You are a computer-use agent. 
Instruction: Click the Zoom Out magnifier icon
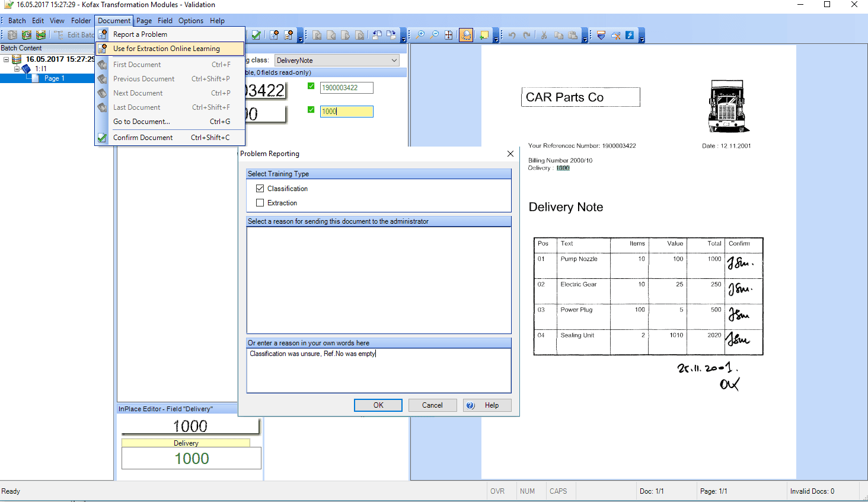435,35
